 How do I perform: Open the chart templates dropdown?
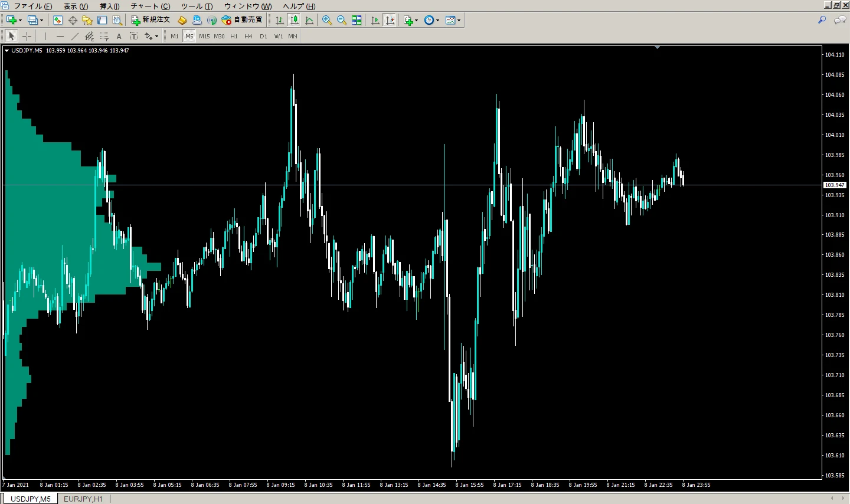click(459, 20)
